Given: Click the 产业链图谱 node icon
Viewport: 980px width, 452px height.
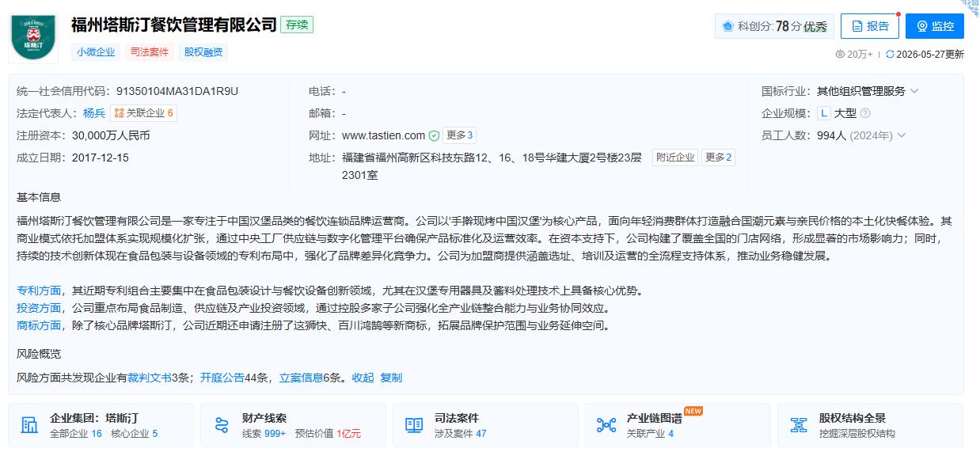Looking at the screenshot, I should (606, 425).
